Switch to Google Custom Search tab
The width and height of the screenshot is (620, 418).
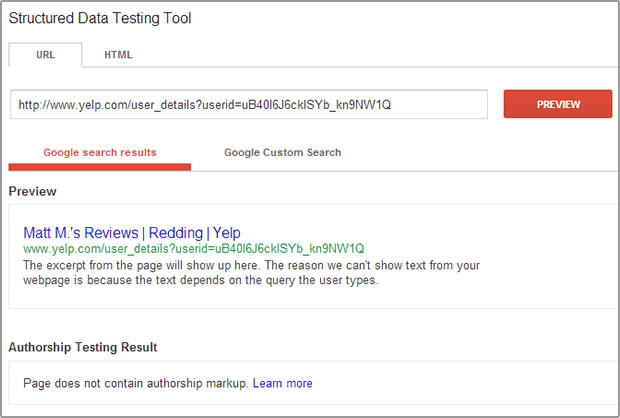(x=282, y=153)
